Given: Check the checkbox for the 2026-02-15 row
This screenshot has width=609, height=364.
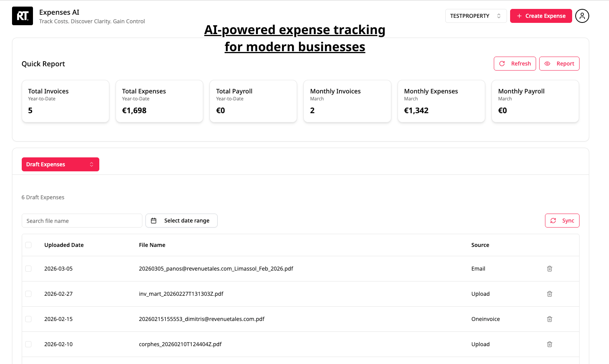Looking at the screenshot, I should 28,319.
